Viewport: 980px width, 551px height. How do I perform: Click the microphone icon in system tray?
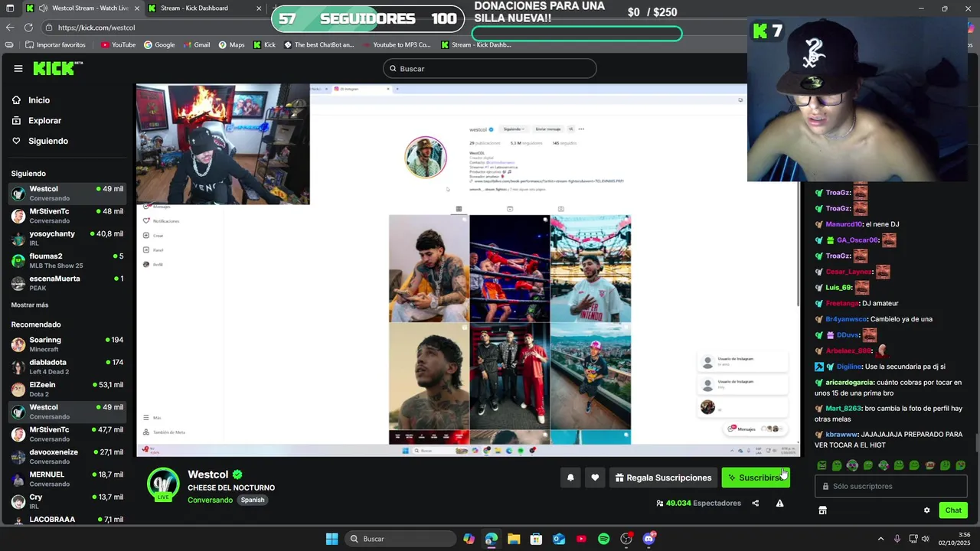(x=897, y=539)
